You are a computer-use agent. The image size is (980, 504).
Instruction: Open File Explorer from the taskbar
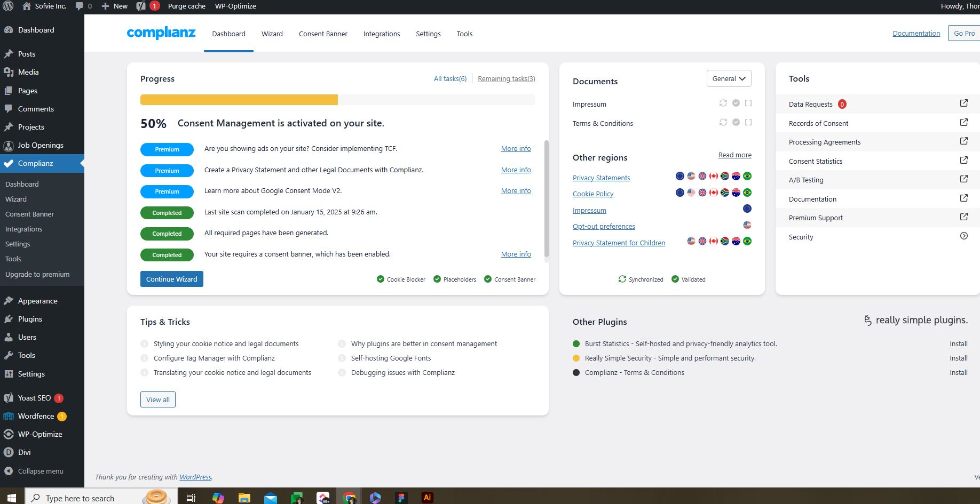(244, 498)
